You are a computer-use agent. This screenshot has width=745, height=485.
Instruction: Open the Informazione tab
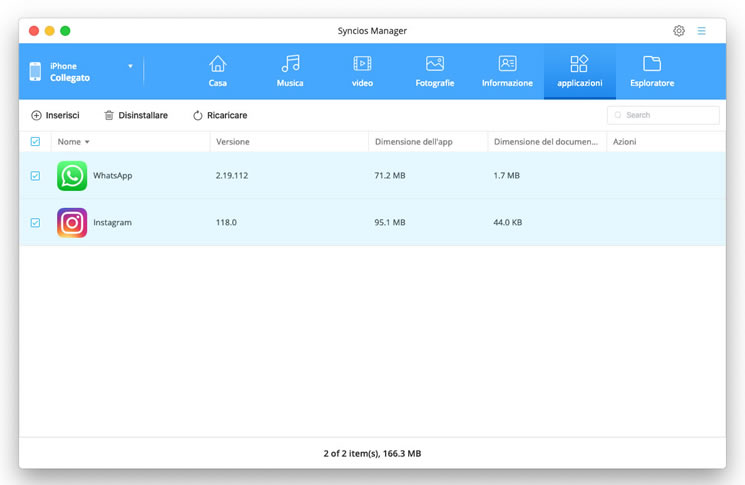click(x=507, y=71)
